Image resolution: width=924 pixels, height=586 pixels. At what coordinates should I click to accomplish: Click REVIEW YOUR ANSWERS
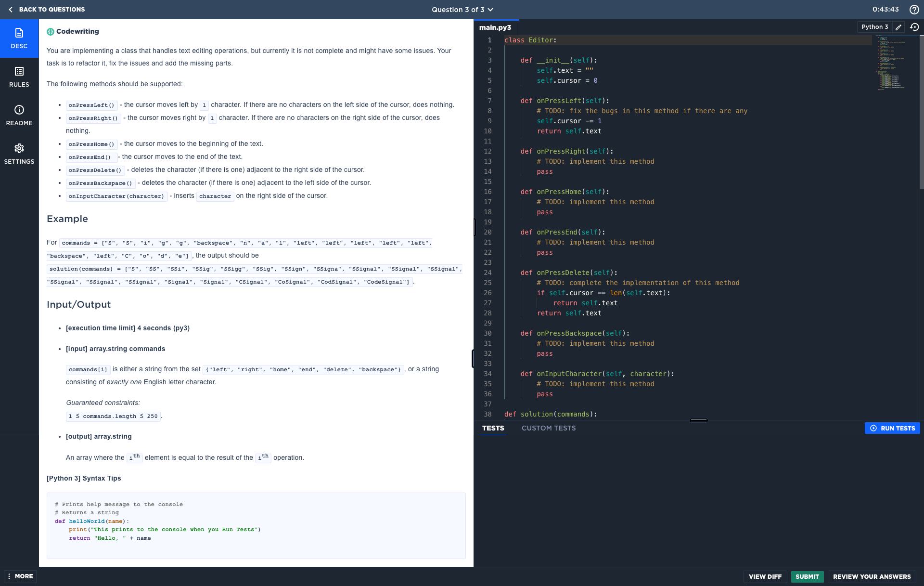[872, 576]
